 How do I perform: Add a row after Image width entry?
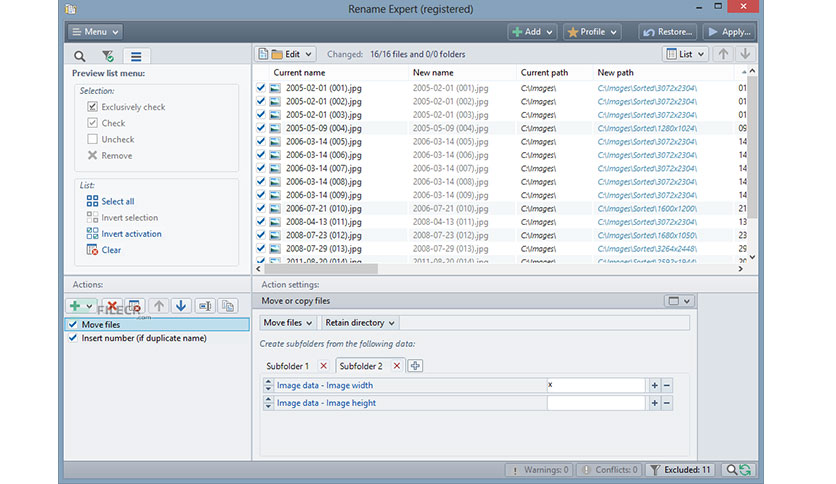pos(654,385)
